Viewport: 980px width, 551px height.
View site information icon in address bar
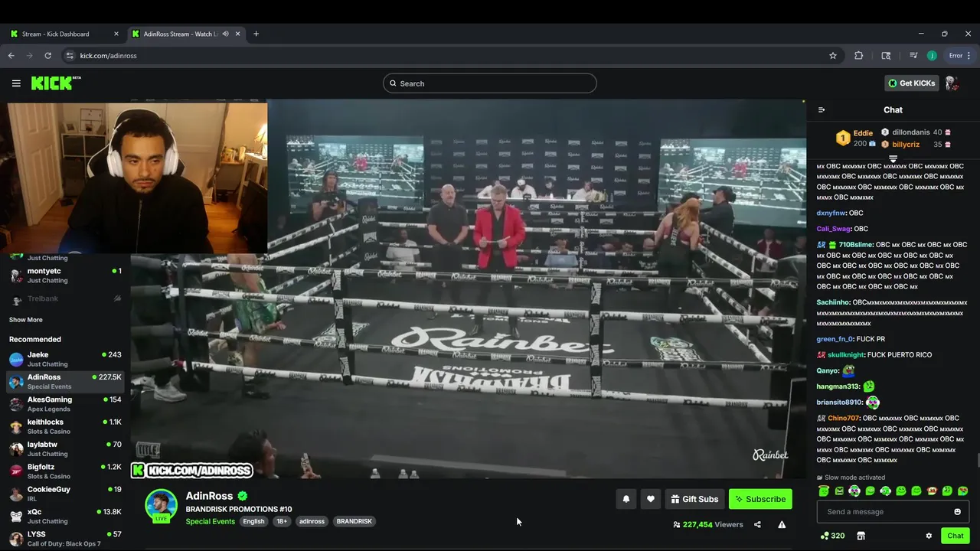point(70,56)
